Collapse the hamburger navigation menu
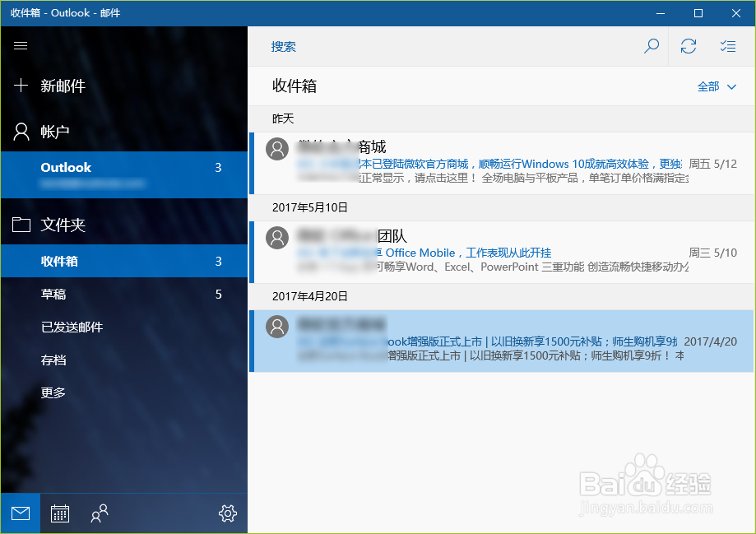Screen dimensions: 756x534 click(x=21, y=46)
